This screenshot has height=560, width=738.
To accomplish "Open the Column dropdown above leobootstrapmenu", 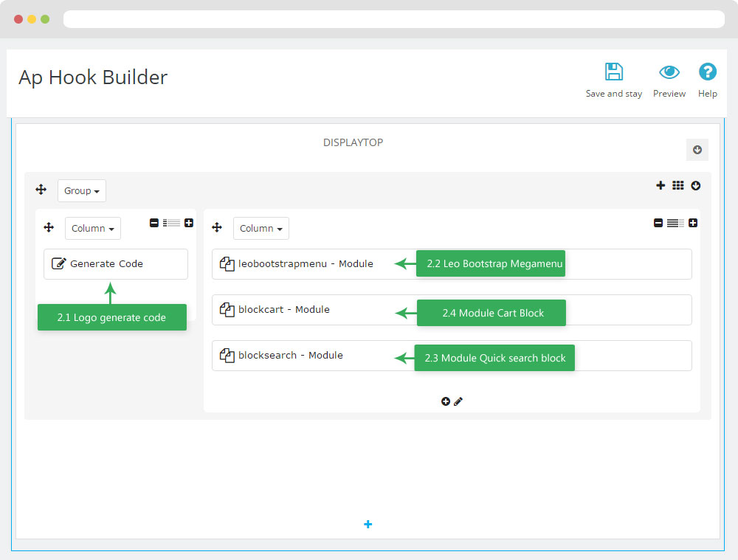I will point(261,228).
